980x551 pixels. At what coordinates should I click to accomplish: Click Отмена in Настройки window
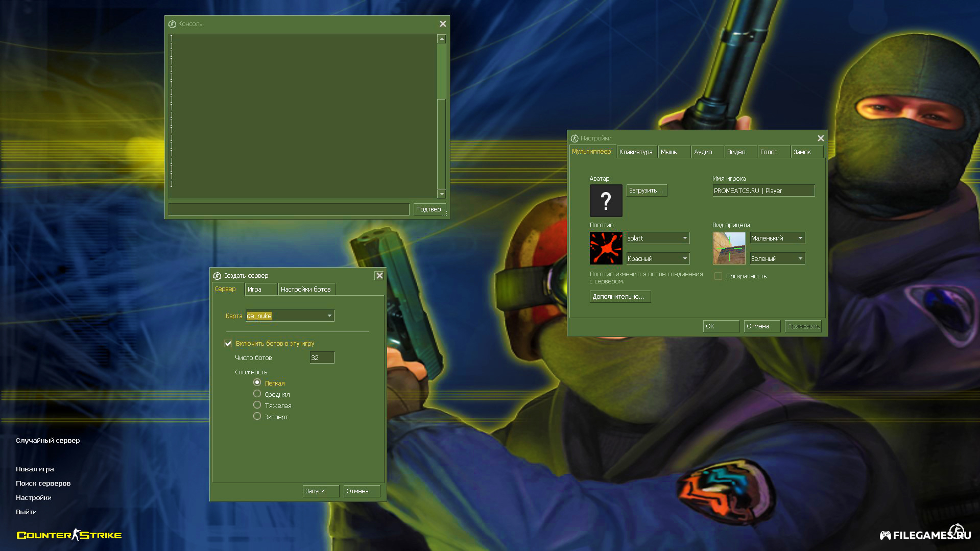(x=762, y=326)
